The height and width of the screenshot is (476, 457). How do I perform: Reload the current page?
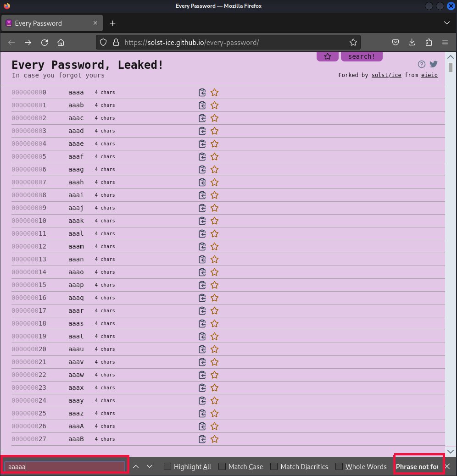(x=45, y=43)
